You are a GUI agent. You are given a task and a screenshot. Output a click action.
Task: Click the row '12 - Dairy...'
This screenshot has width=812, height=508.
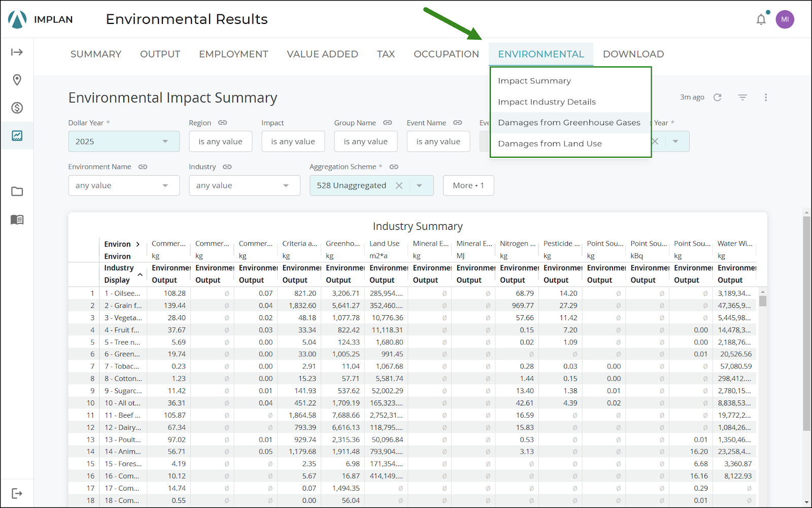pos(413,427)
